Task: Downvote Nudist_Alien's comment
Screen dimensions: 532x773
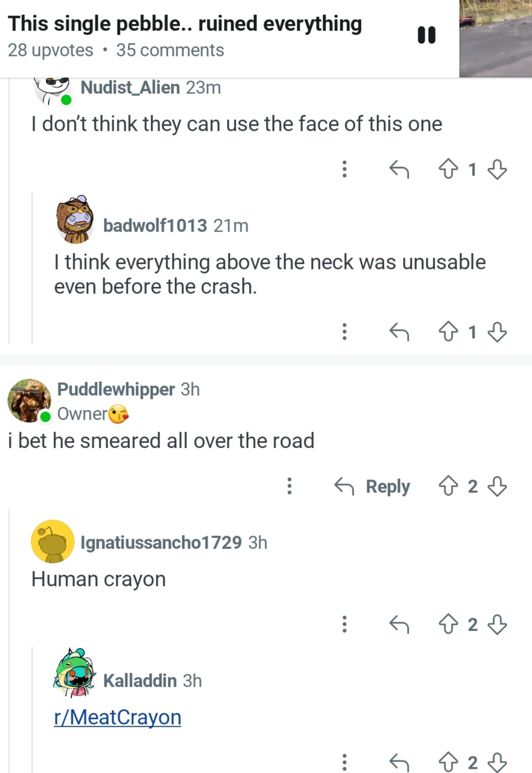Action: (x=497, y=169)
